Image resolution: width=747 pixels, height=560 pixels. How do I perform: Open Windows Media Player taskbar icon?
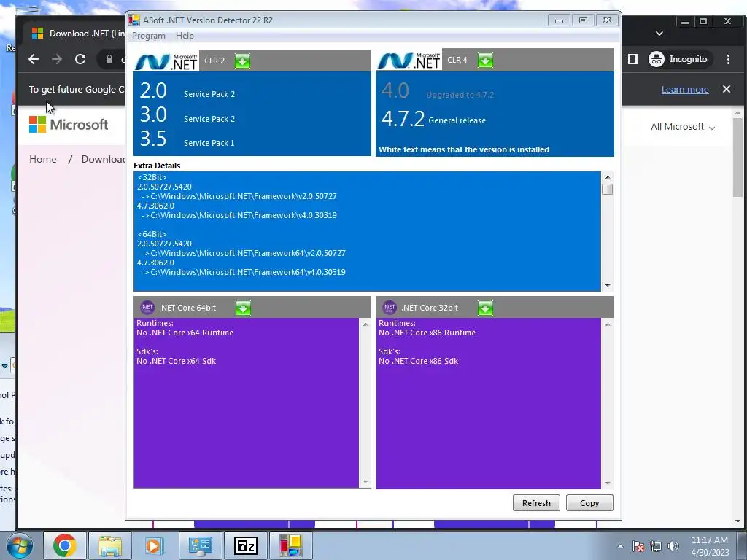[x=154, y=545]
